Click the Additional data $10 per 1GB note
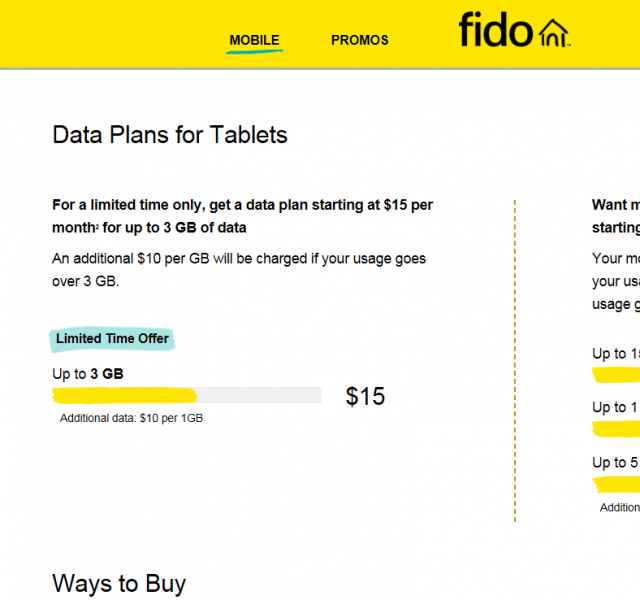 [x=131, y=418]
